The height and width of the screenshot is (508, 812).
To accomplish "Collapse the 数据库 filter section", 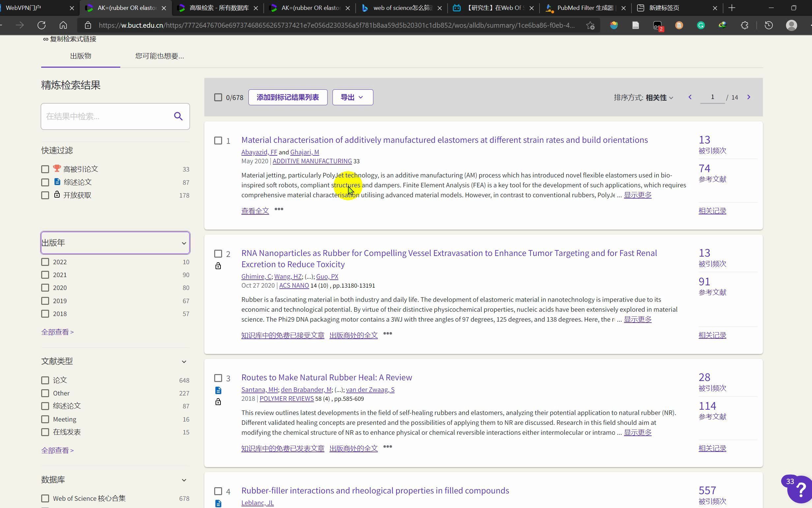I will [184, 480].
